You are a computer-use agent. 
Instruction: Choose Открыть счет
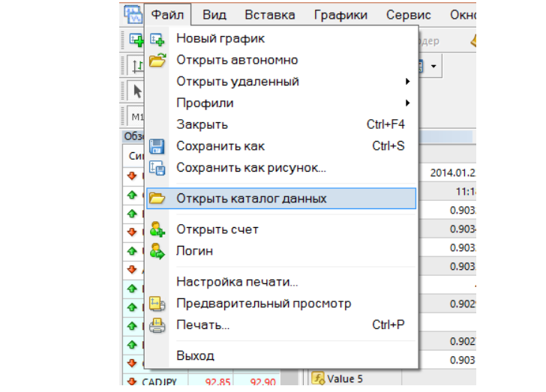[x=281, y=229]
